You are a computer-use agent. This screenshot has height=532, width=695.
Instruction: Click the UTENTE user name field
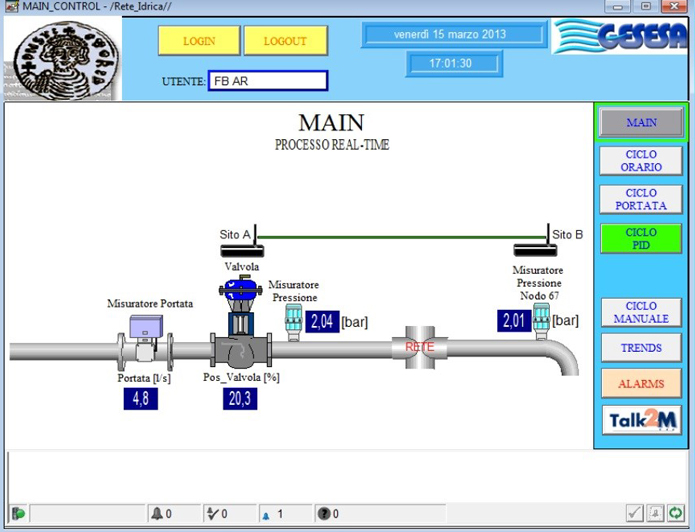(x=267, y=82)
